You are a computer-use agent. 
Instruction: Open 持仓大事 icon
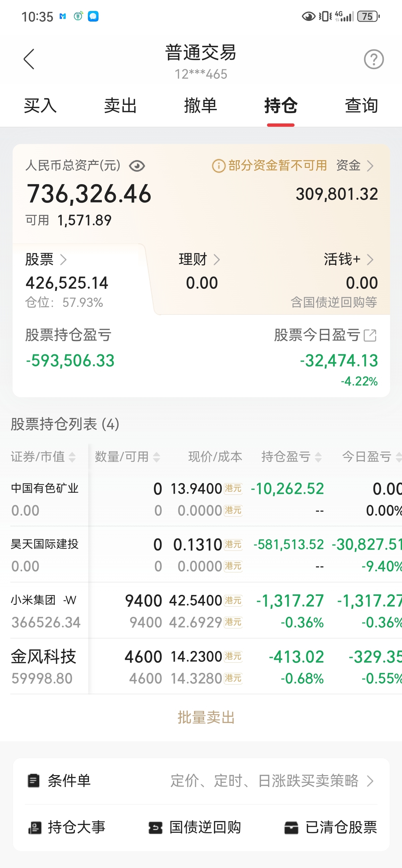tap(35, 828)
